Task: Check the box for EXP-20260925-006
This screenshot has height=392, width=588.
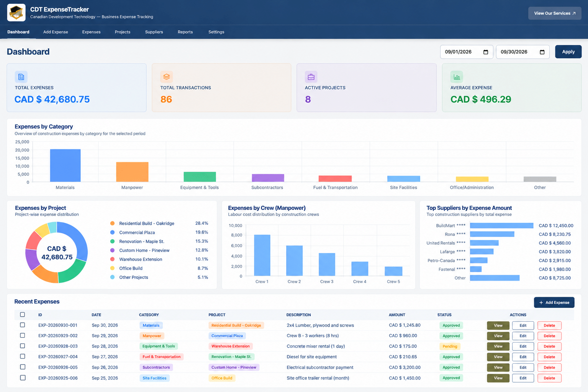Action: click(22, 378)
